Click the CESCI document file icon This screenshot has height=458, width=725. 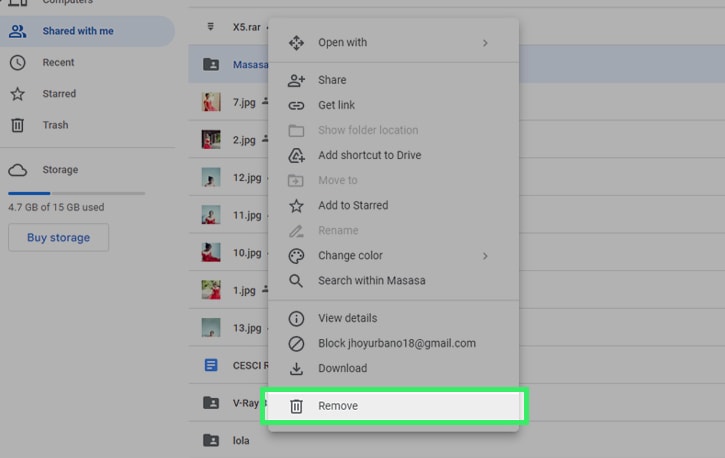(211, 365)
